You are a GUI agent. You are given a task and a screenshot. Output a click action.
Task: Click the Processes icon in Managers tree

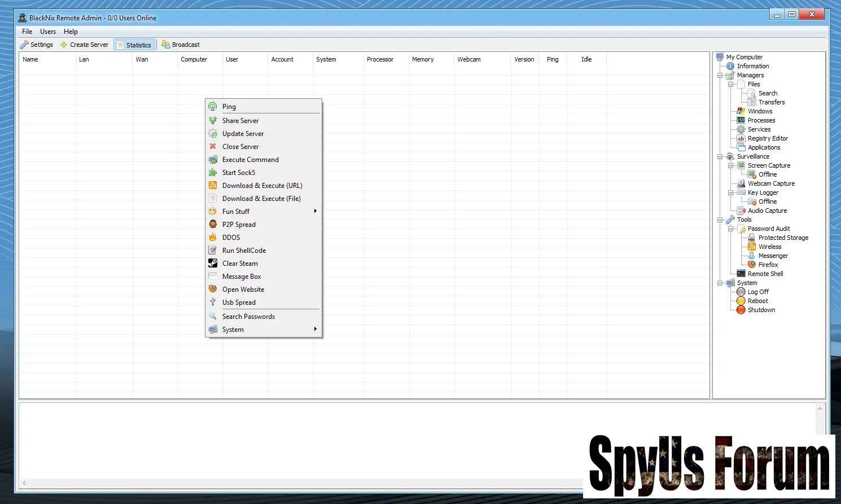click(741, 120)
